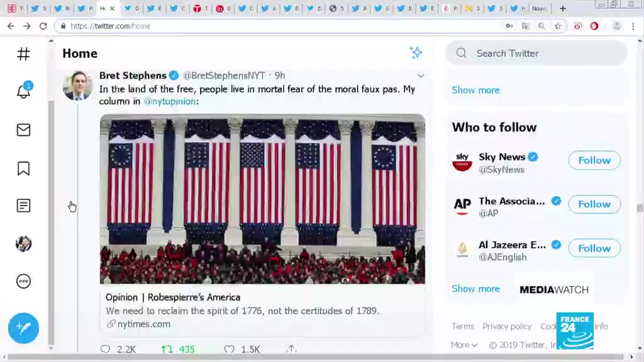Open the browser profile avatar icon
644x362 pixels.
pos(616,26)
